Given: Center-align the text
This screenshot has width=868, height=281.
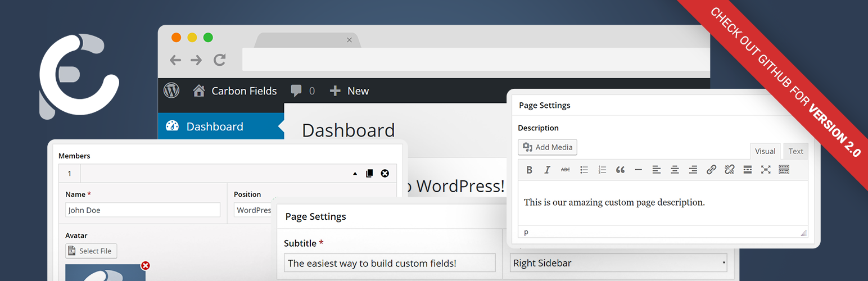Looking at the screenshot, I should coord(675,170).
